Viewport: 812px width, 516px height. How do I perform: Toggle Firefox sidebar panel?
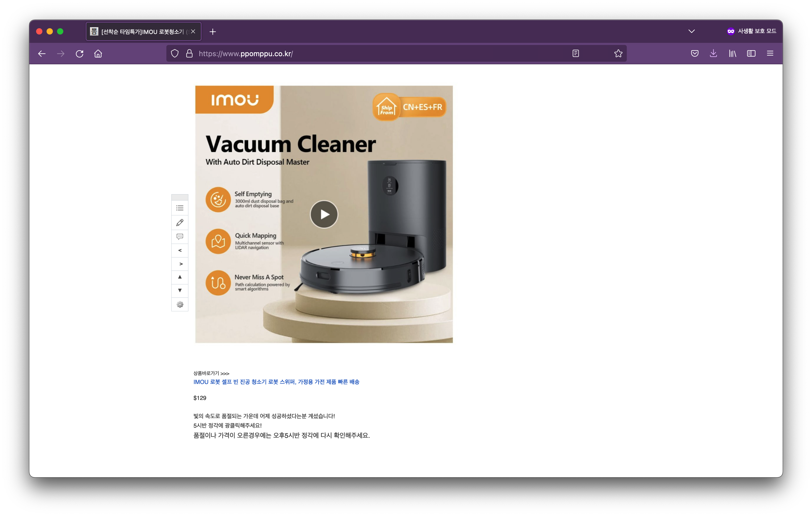(751, 54)
